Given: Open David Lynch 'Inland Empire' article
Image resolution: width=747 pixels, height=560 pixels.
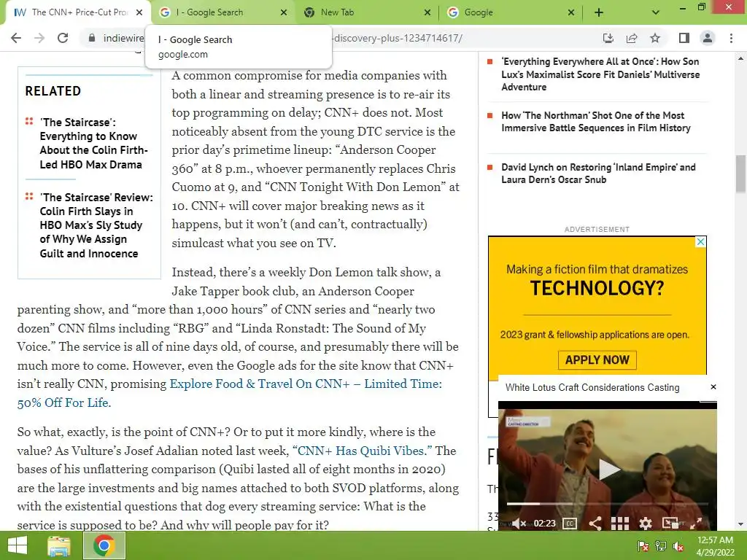Looking at the screenshot, I should [598, 174].
